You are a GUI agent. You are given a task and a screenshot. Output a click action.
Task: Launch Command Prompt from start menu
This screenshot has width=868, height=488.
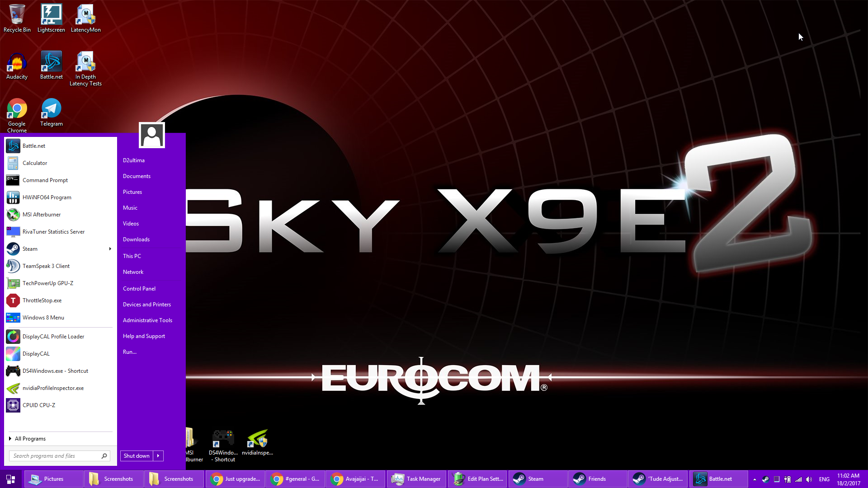[x=61, y=180]
